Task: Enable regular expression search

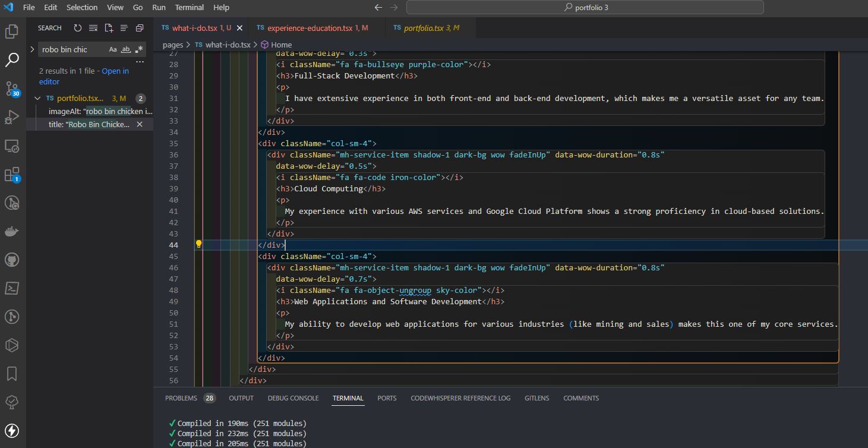Action: tap(138, 49)
